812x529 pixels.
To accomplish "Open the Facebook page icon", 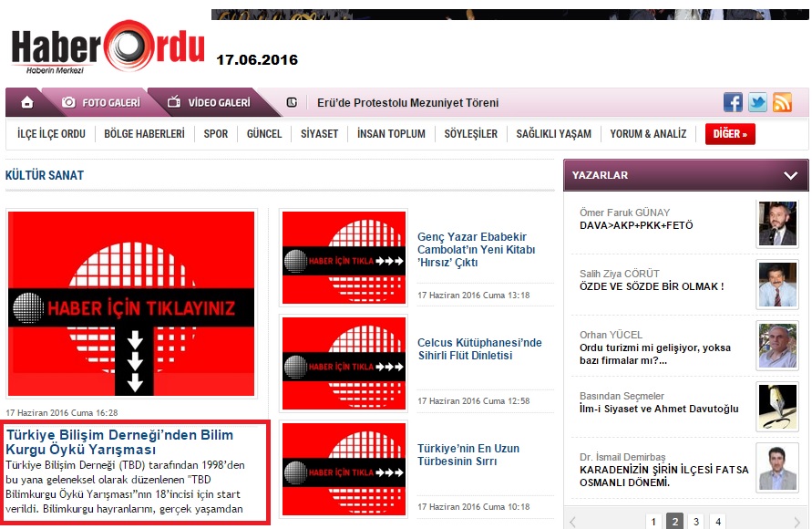I will 733,102.
